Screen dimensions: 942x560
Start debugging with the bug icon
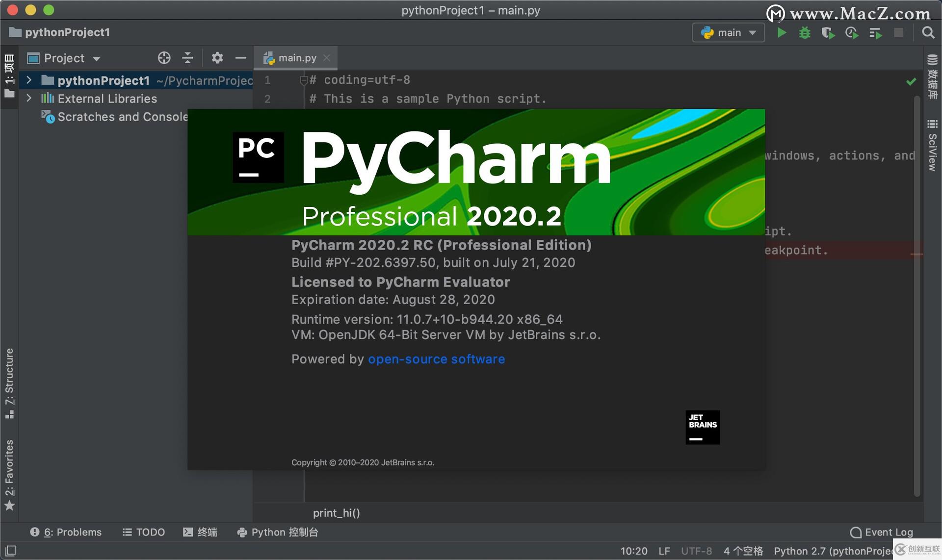point(805,33)
